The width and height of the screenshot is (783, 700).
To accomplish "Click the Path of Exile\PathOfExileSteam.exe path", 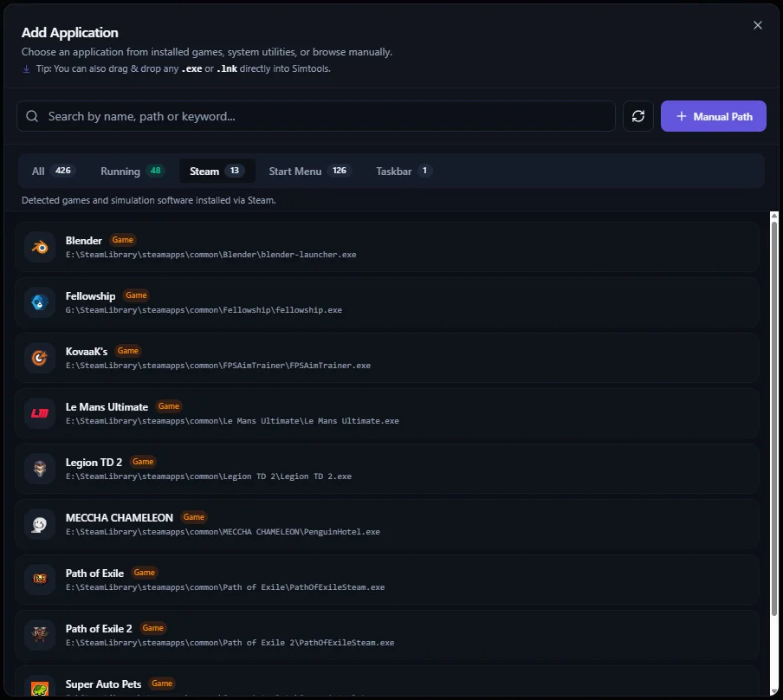I will coord(225,587).
